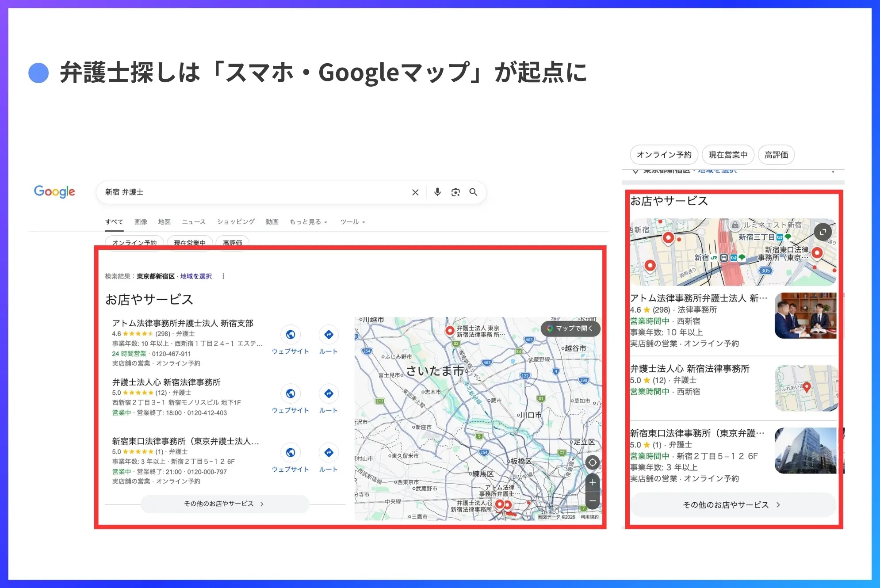
Task: Toggle 高評価 chip in mobile view
Action: pos(777,155)
